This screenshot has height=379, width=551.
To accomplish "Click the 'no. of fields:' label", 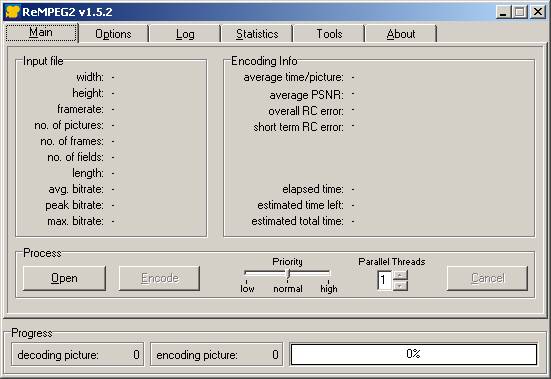I will (76, 157).
